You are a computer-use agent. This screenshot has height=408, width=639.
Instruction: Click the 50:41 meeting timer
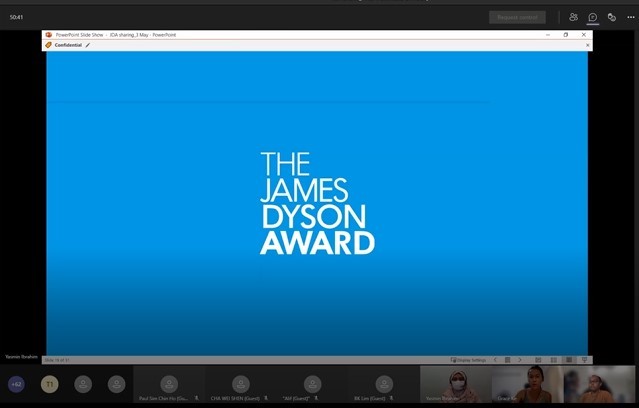pyautogui.click(x=16, y=17)
